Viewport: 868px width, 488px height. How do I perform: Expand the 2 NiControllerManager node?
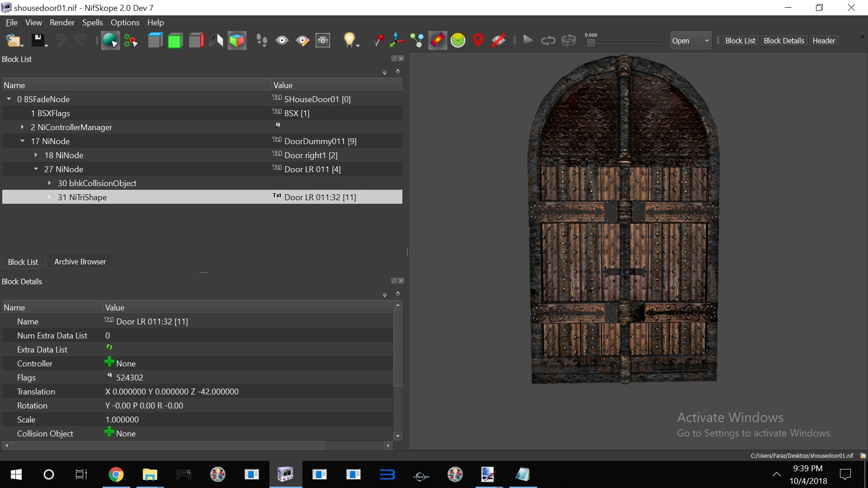click(22, 127)
